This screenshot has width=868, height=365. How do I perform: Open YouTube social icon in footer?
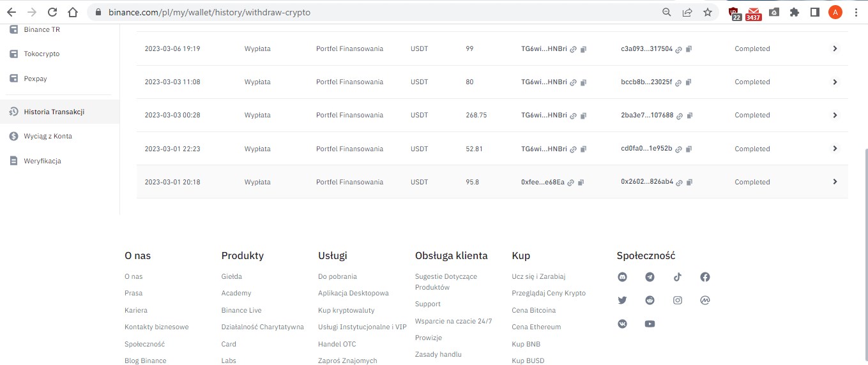tap(650, 324)
